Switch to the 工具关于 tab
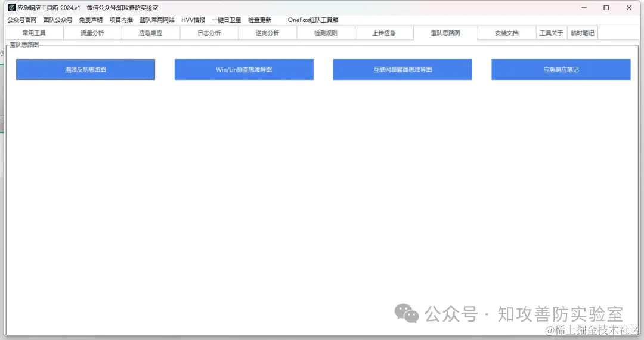Viewport: 644px width, 340px height. click(x=552, y=33)
